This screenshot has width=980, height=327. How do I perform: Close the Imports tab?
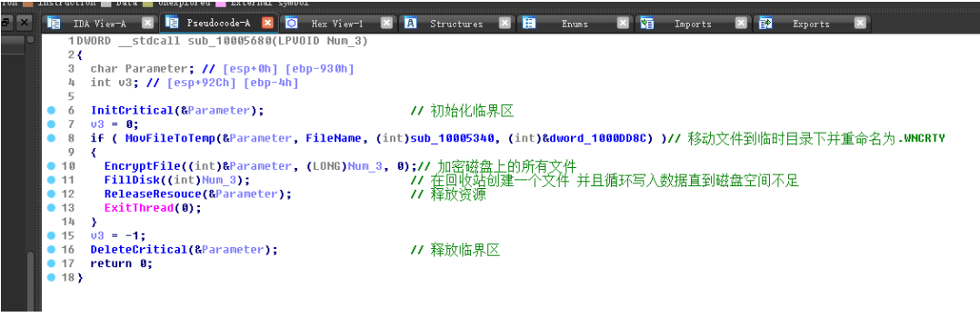(x=741, y=23)
